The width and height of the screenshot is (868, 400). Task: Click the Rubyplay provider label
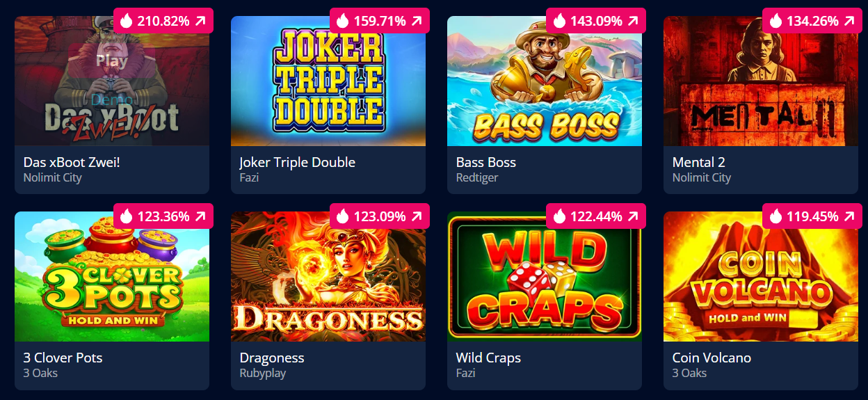(x=263, y=373)
